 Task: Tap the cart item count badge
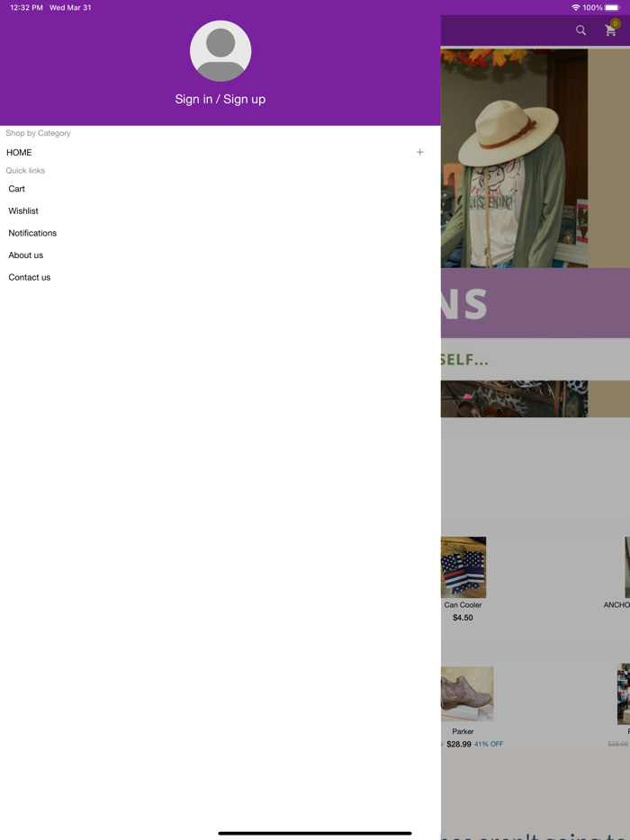point(615,23)
